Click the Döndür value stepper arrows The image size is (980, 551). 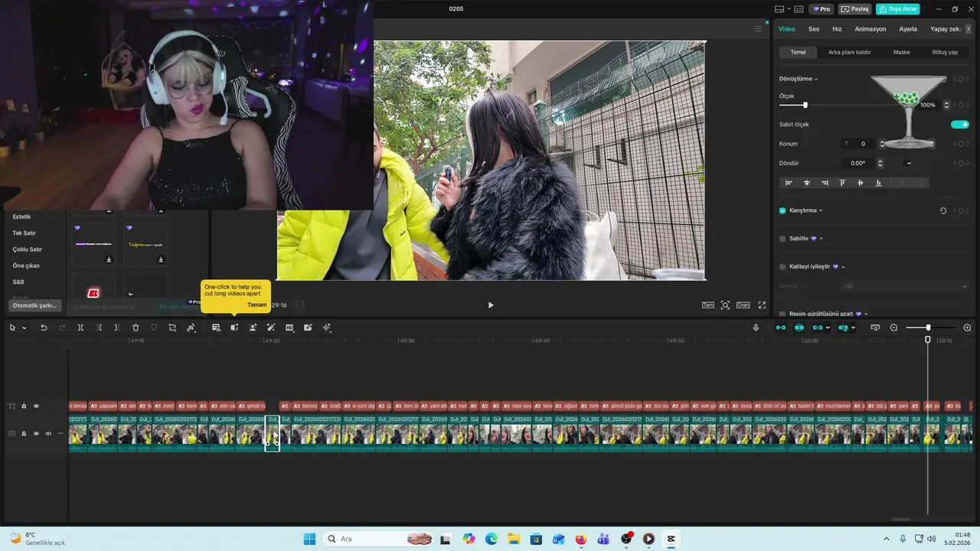pyautogui.click(x=880, y=163)
